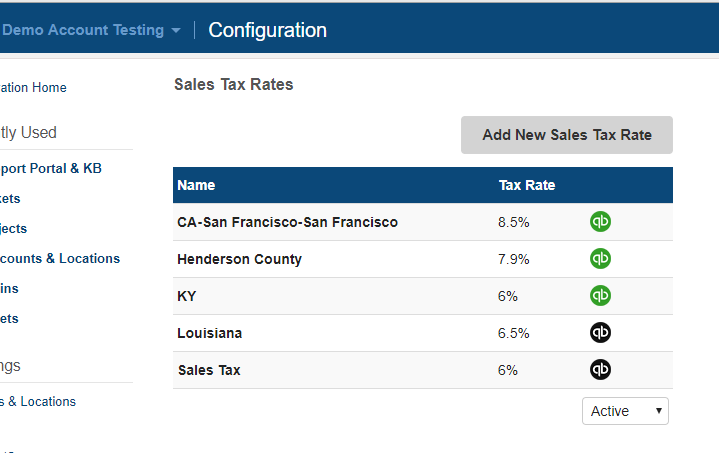Select the KY tax rate row
This screenshot has height=453, width=719.
(x=187, y=296)
